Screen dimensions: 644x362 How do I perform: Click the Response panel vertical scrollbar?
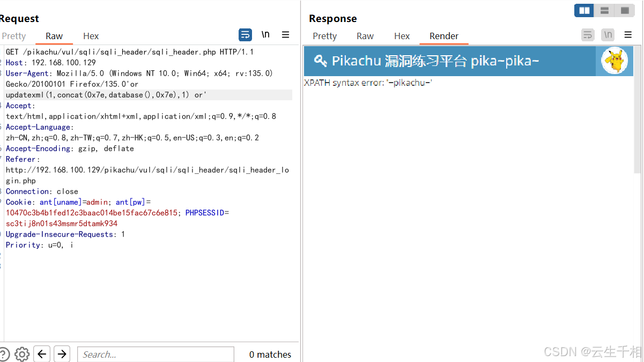click(638, 109)
